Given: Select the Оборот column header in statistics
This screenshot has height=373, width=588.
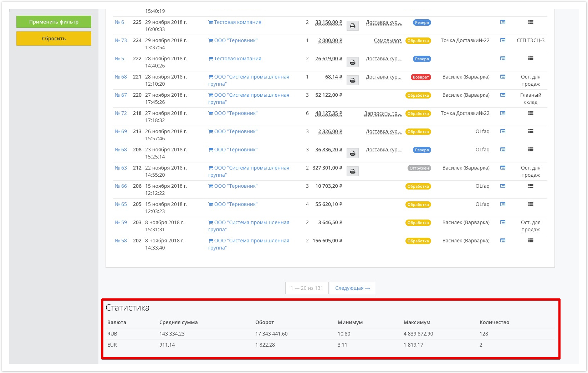Looking at the screenshot, I should coord(265,322).
